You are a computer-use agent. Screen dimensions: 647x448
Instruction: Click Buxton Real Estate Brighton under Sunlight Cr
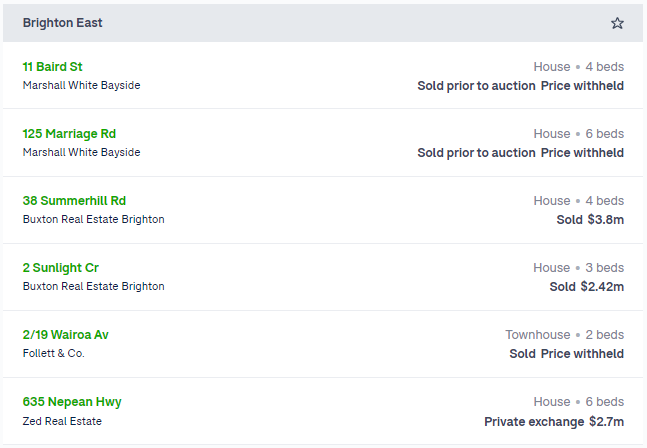(93, 286)
